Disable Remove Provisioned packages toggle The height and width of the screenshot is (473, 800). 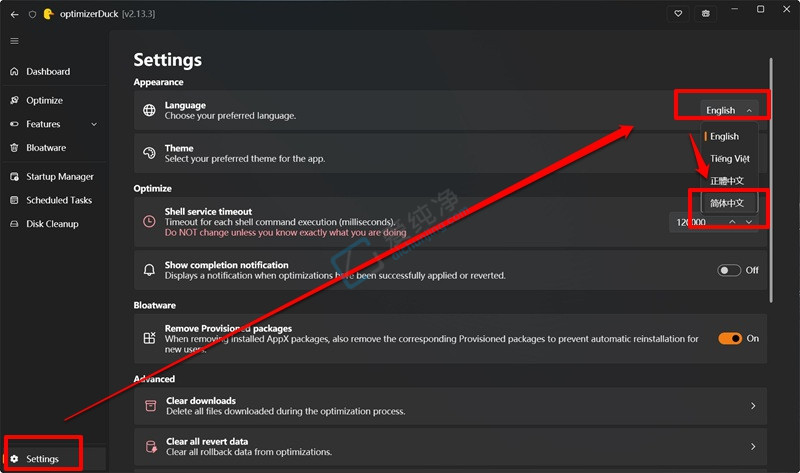730,338
